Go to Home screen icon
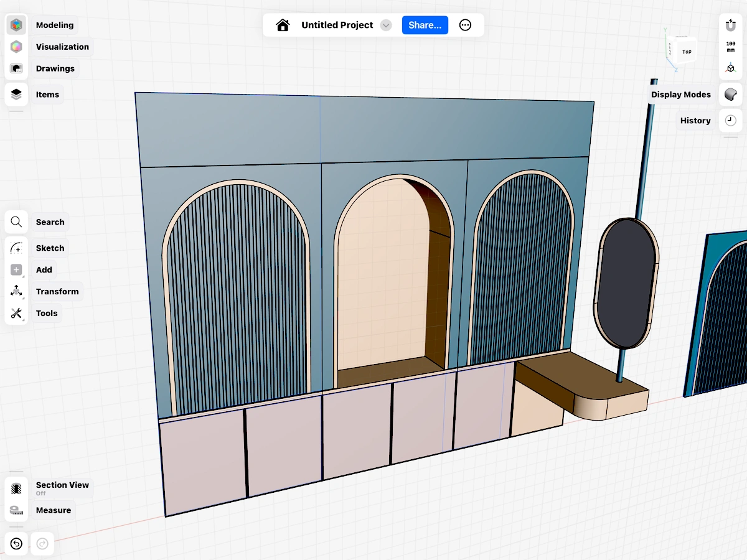 (x=283, y=25)
